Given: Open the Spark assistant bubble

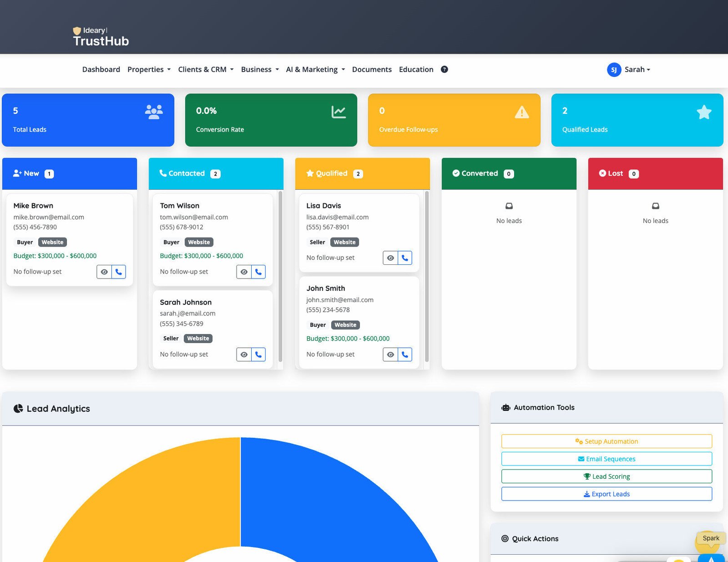Looking at the screenshot, I should (711, 538).
